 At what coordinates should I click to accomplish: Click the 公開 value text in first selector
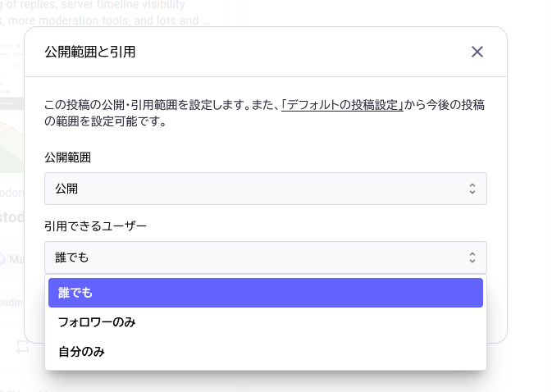[x=66, y=189]
